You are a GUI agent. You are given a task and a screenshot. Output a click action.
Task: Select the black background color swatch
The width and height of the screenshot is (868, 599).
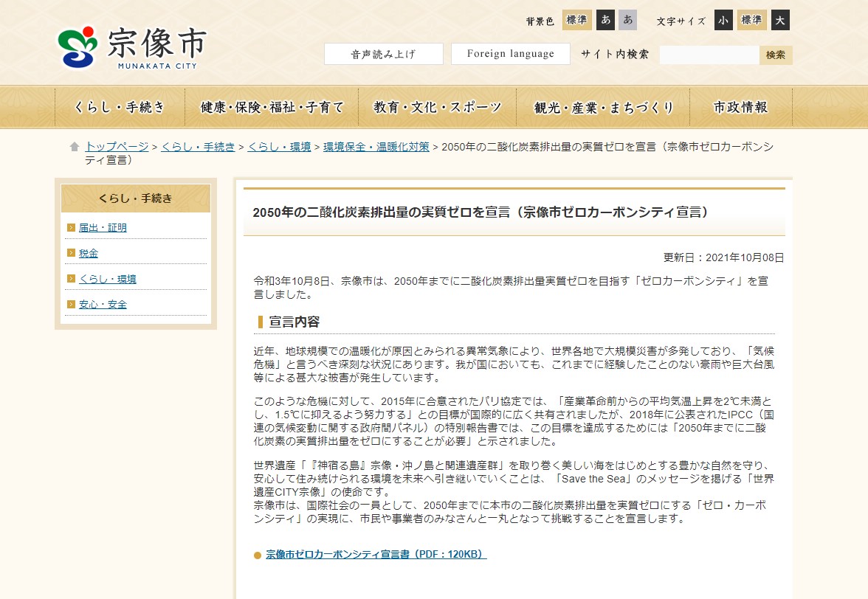[x=606, y=21]
